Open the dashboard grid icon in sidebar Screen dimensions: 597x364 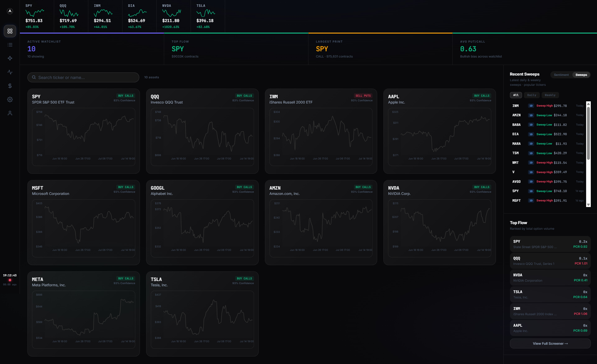point(10,31)
